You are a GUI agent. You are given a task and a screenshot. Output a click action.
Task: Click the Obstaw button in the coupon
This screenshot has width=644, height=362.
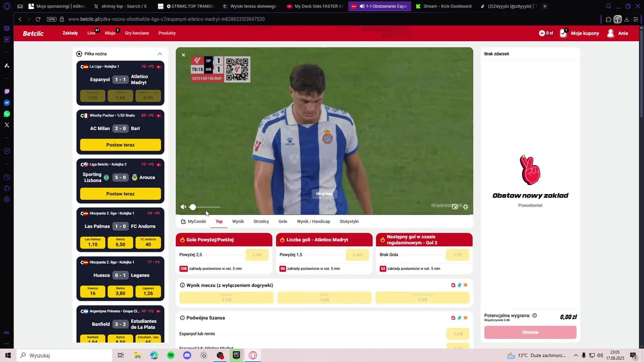coord(530,332)
